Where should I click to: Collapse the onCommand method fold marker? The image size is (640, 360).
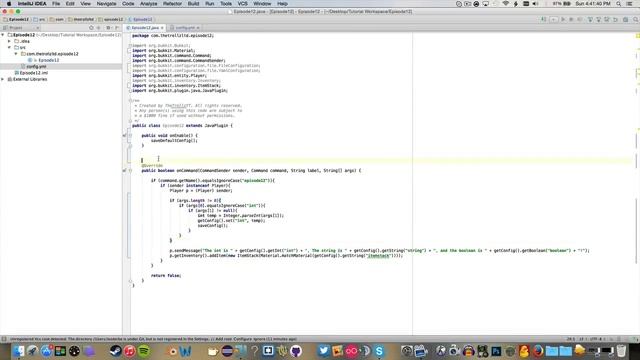tap(130, 171)
